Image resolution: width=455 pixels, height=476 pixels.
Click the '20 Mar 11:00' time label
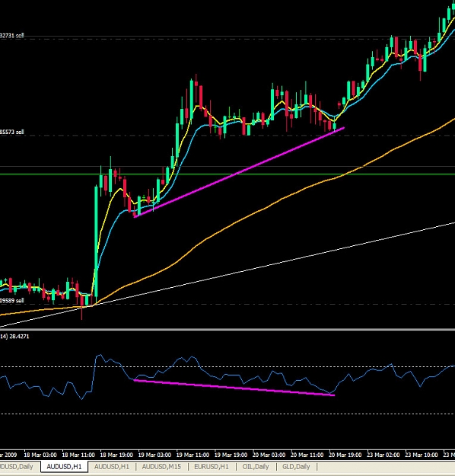point(307,455)
